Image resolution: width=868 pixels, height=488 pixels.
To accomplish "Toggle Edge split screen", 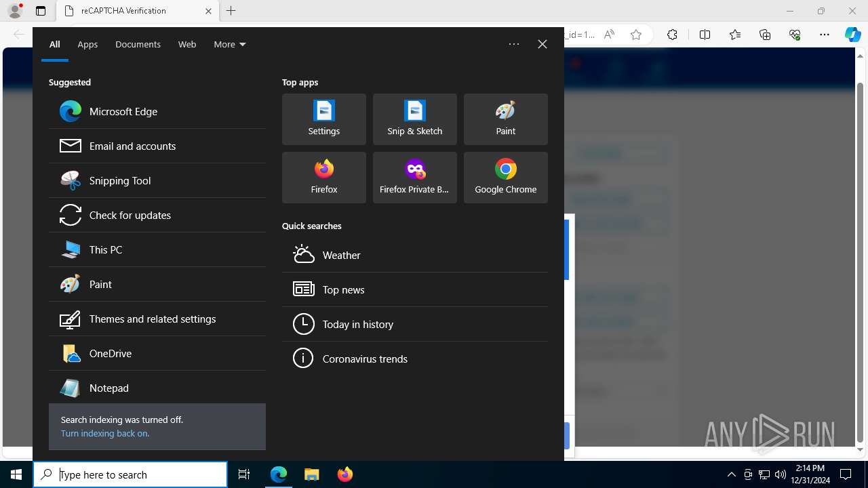I will click(x=705, y=35).
